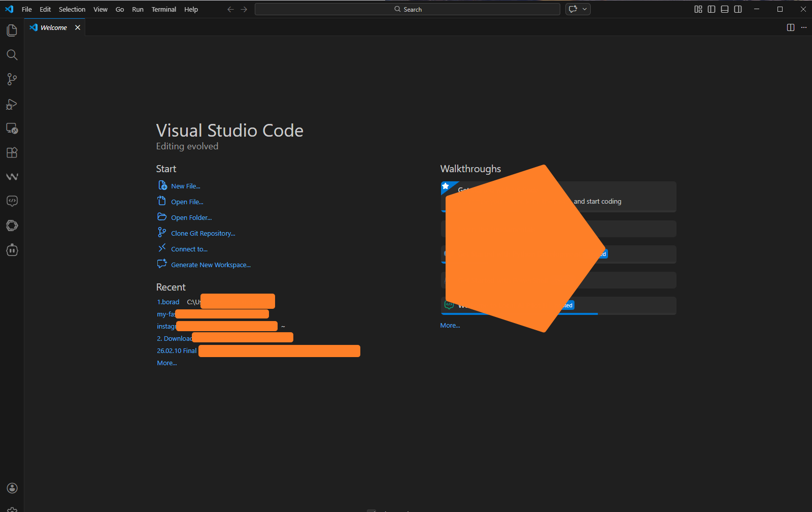Click the Split Editor Right icon

(x=791, y=27)
